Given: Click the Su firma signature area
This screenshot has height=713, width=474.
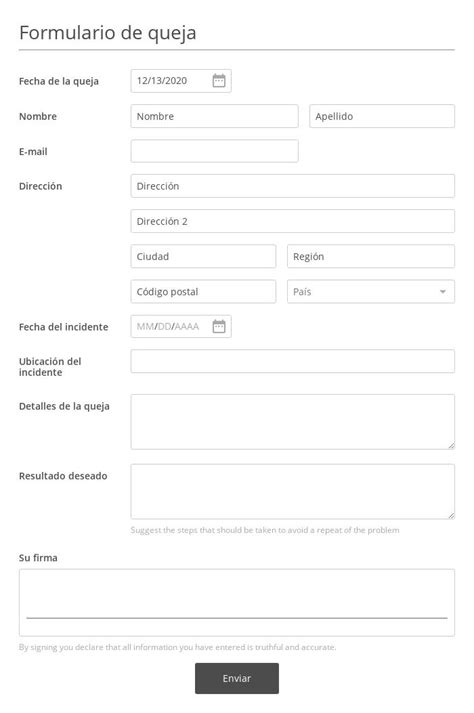Looking at the screenshot, I should [x=237, y=603].
